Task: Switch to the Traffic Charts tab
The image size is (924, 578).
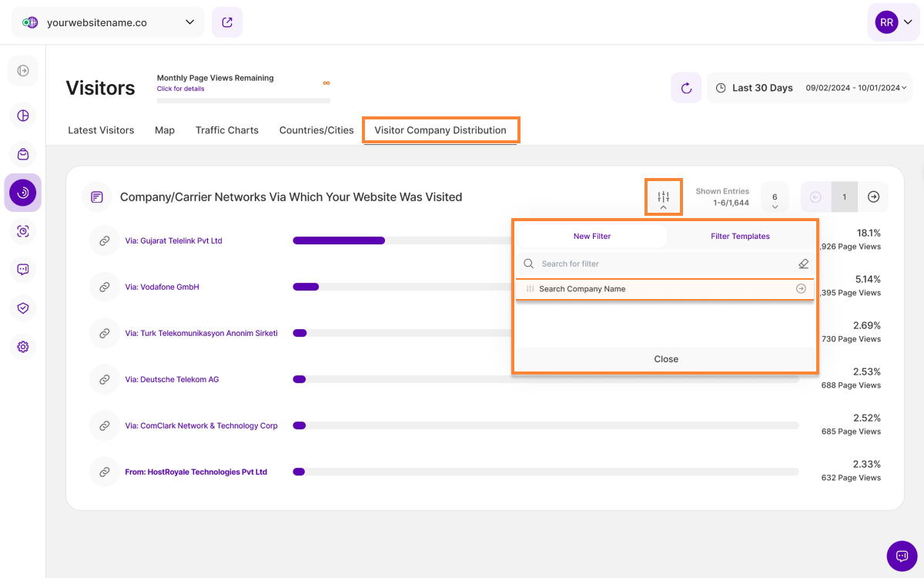Action: pyautogui.click(x=227, y=130)
